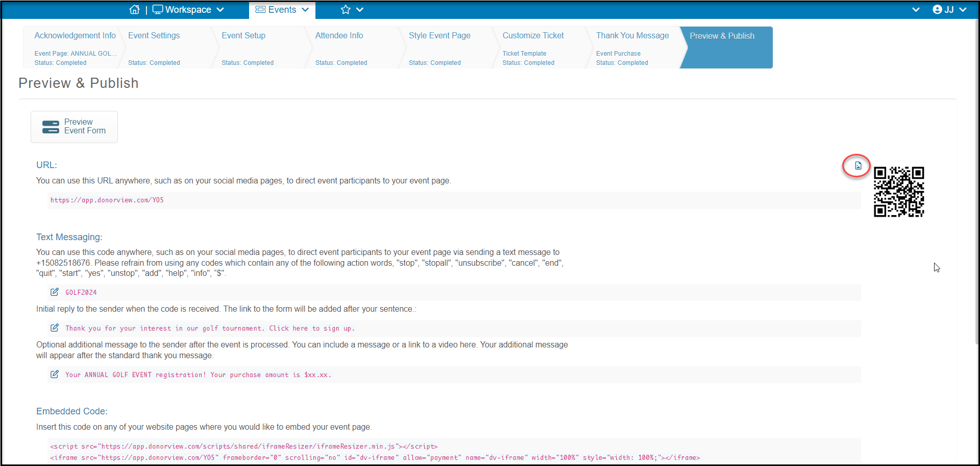Click the 'Your ANNUAL GOLF EVENT registration' message
Viewport: 980px width, 466px height.
click(x=198, y=375)
